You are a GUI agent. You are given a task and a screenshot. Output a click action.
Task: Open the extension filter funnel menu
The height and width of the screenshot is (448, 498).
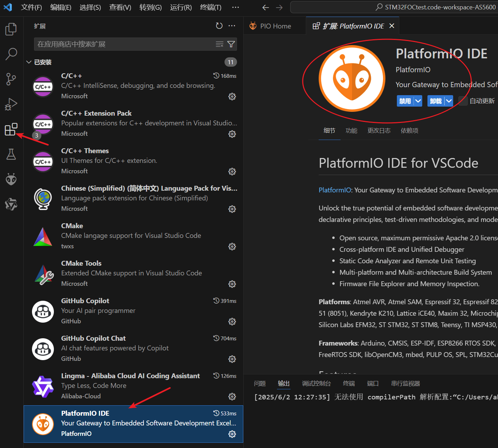231,44
